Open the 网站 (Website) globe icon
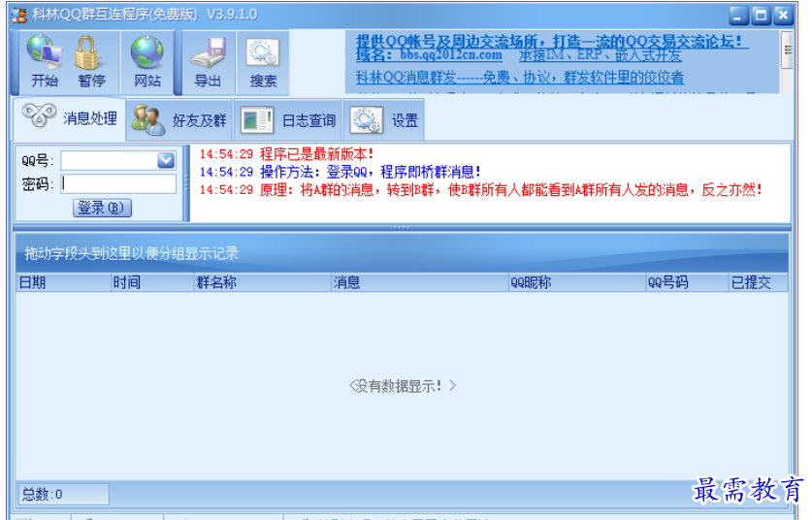 tap(147, 62)
